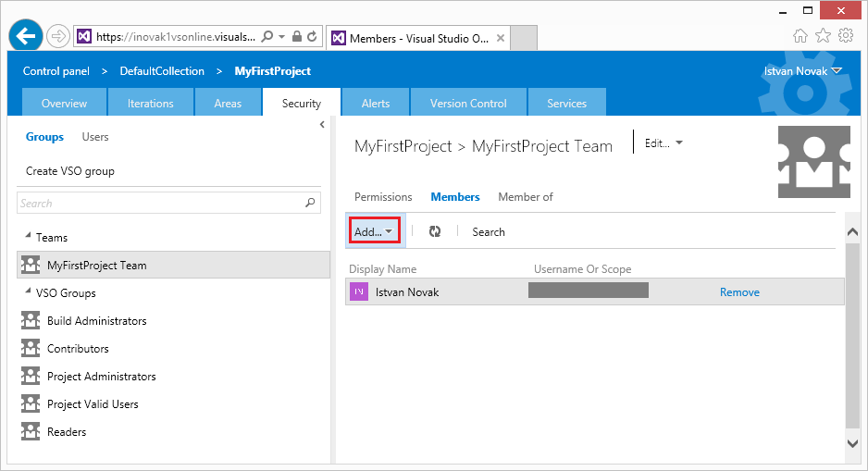Switch to the Users view link

(95, 137)
